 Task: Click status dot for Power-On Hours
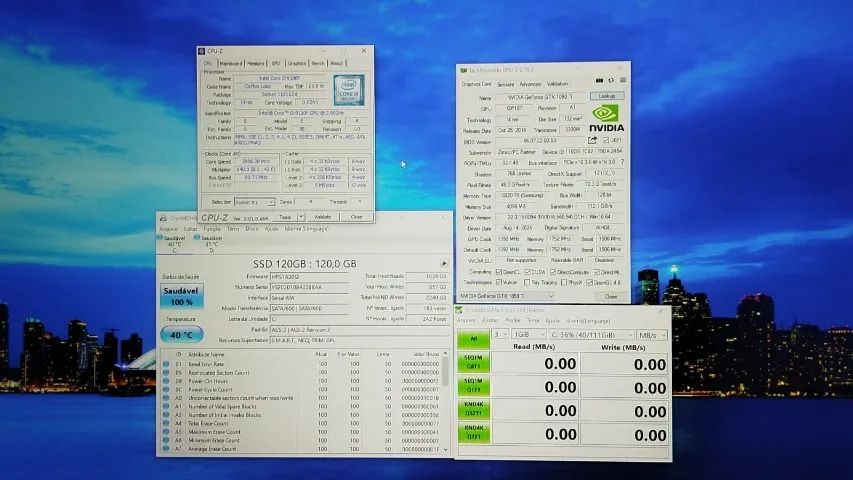166,381
